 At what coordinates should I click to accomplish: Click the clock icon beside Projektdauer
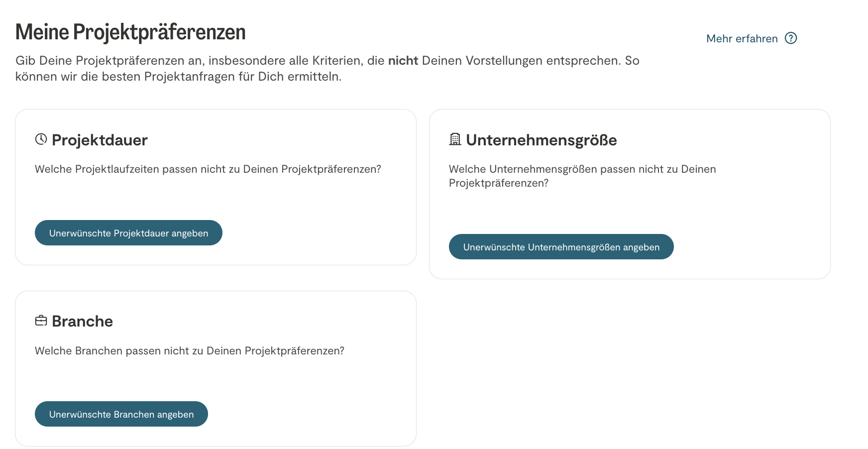(x=41, y=139)
